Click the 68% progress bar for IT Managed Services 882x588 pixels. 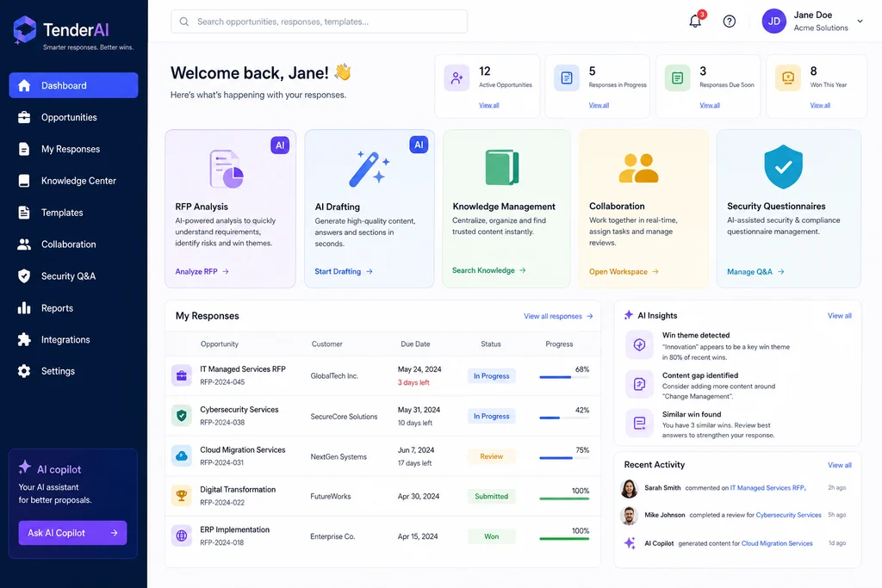(564, 377)
